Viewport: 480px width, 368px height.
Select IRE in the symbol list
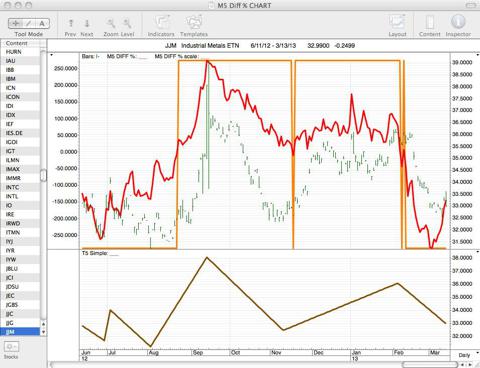[x=20, y=214]
